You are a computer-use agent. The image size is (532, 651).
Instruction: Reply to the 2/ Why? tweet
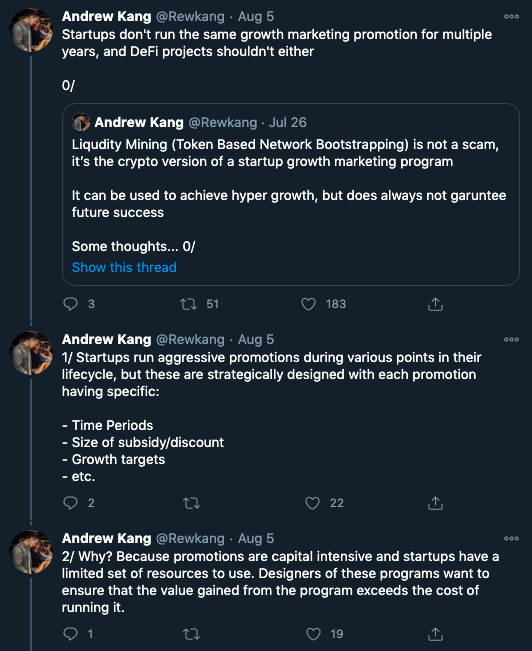pos(70,634)
